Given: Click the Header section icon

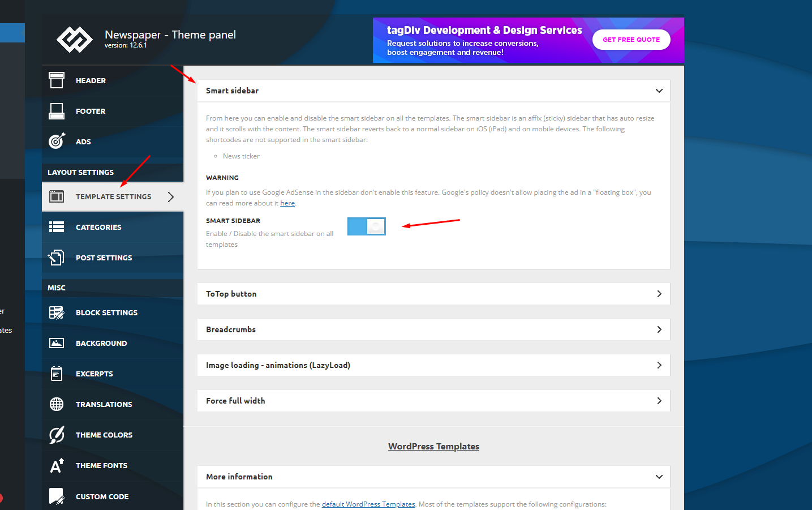Looking at the screenshot, I should point(57,80).
